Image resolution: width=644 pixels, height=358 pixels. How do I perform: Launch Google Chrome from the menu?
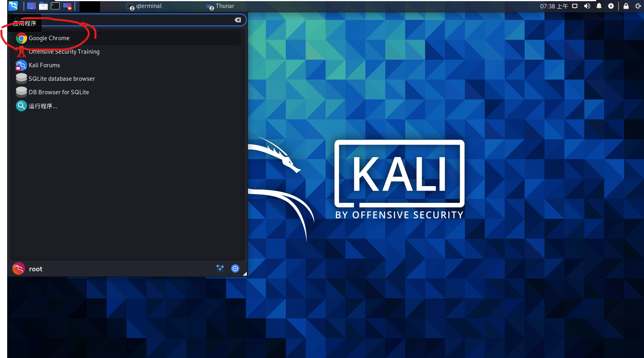[127, 38]
